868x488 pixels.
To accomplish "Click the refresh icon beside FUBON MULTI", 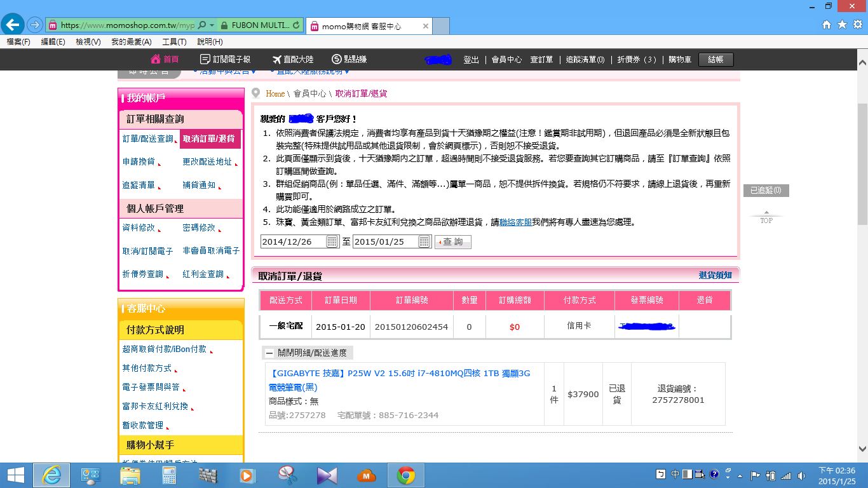I will point(296,25).
